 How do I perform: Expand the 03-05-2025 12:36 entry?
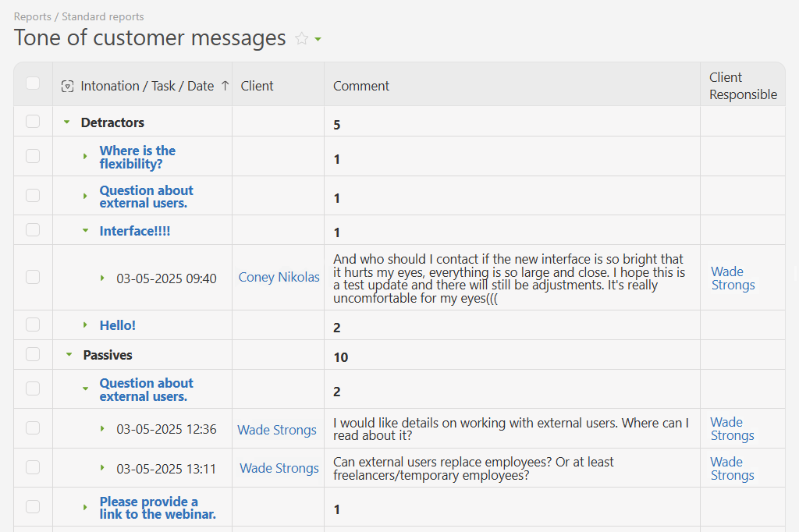click(102, 429)
